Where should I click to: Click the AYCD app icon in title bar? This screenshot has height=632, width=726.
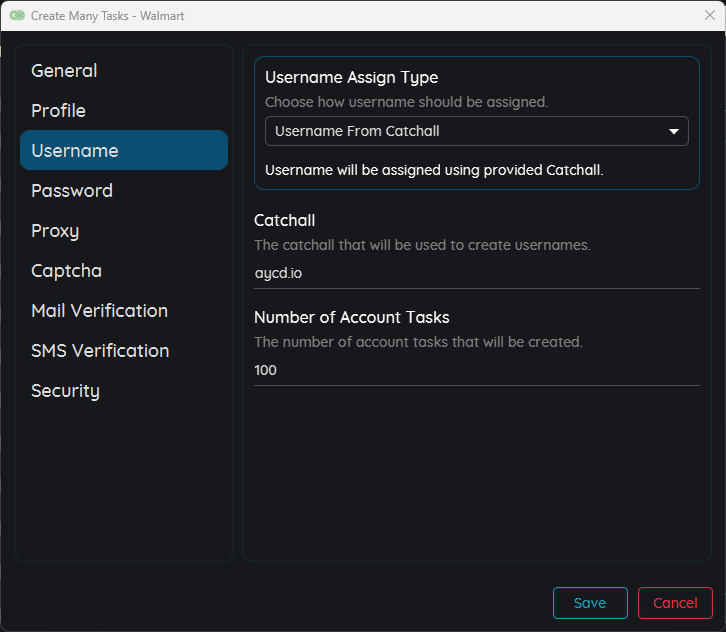(x=17, y=16)
